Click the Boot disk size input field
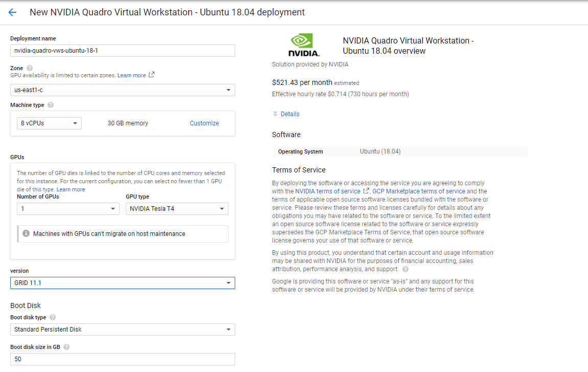The height and width of the screenshot is (372, 588). pos(123,359)
